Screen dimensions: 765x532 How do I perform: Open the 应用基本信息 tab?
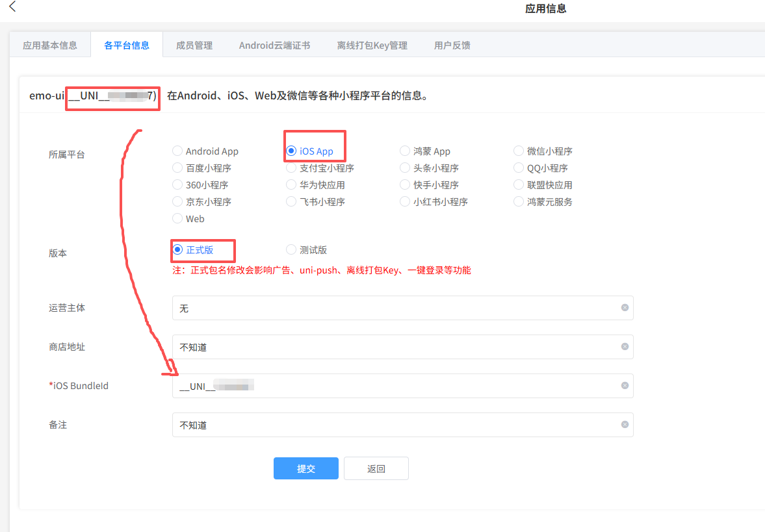tap(50, 45)
